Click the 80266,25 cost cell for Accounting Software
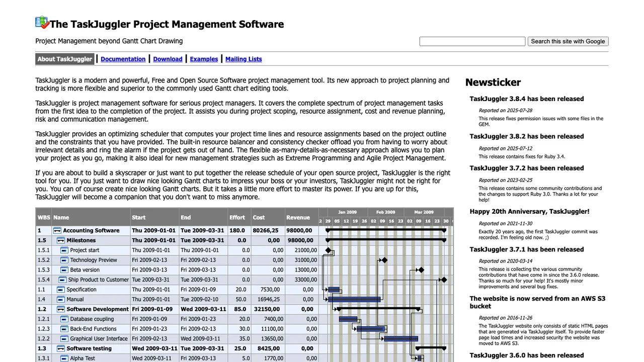Viewport: 644px width, 362px height. (x=268, y=230)
